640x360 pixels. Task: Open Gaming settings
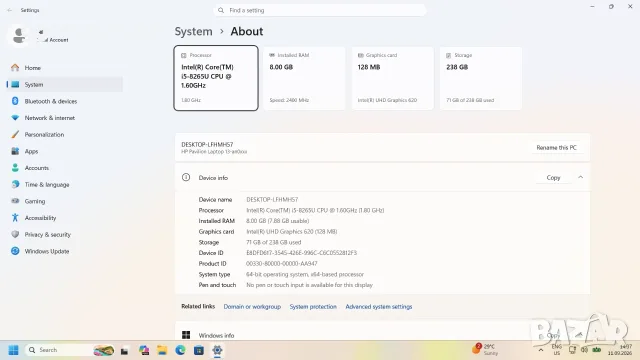coord(64,201)
